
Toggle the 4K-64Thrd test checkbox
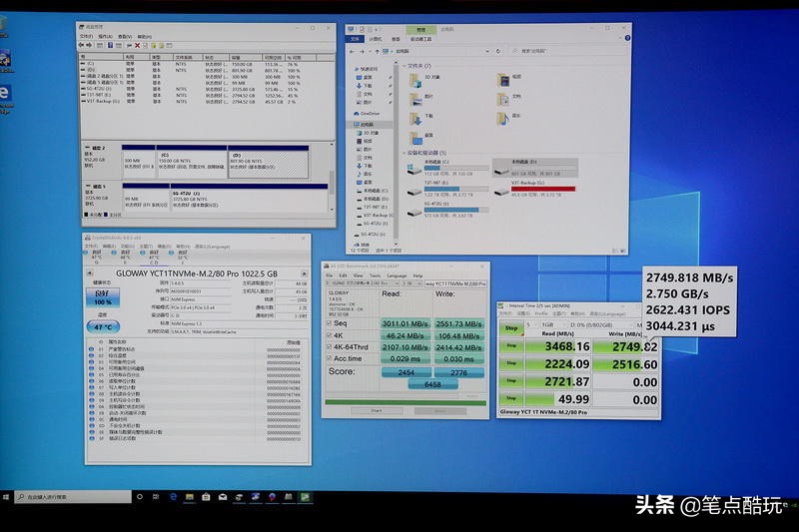pos(330,347)
